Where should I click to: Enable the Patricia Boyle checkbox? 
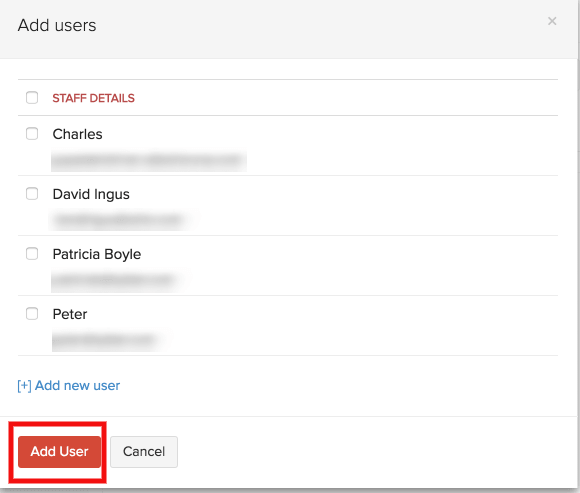click(x=32, y=254)
